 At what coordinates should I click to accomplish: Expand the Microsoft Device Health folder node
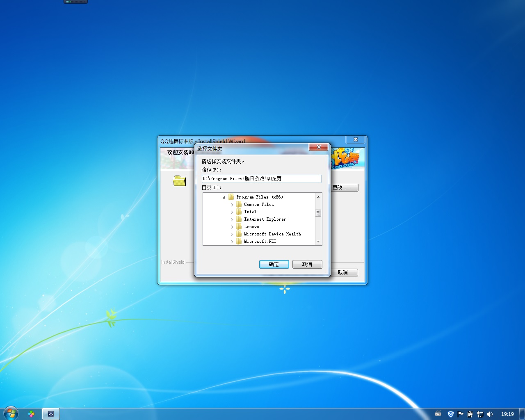tap(232, 234)
